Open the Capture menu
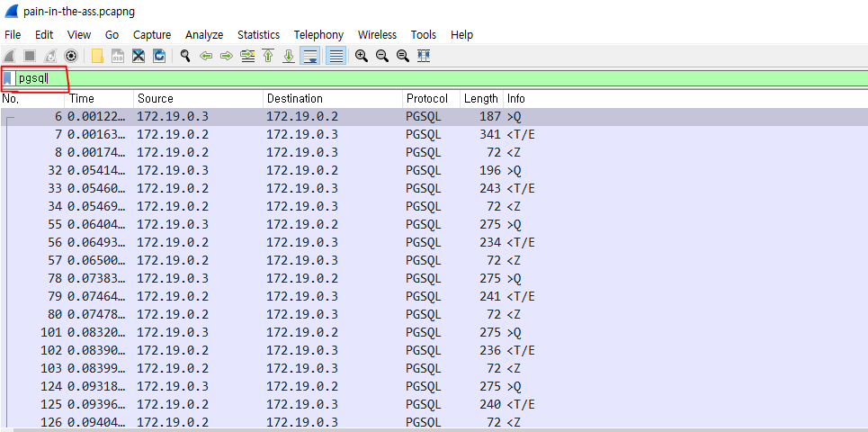This screenshot has width=868, height=432. pos(152,35)
